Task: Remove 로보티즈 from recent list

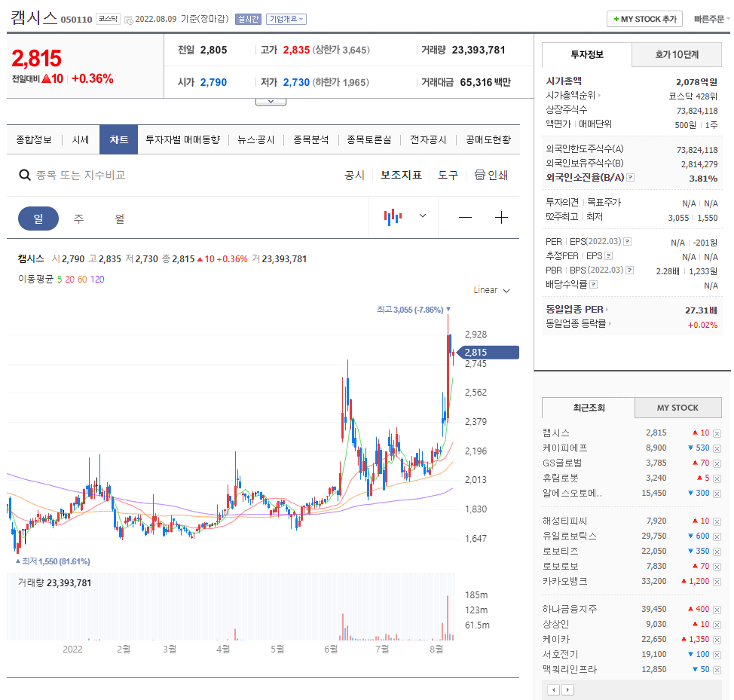Action: (x=717, y=552)
